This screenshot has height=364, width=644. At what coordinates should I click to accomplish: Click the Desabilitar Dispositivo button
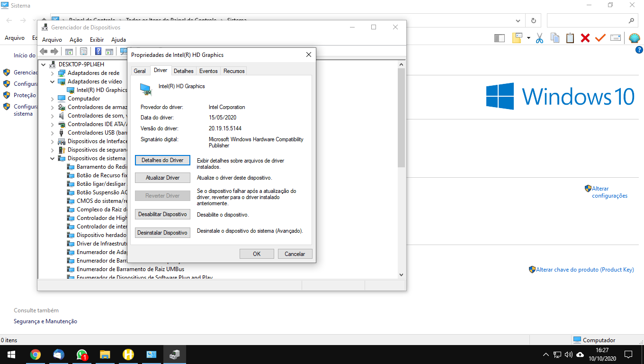(x=162, y=214)
